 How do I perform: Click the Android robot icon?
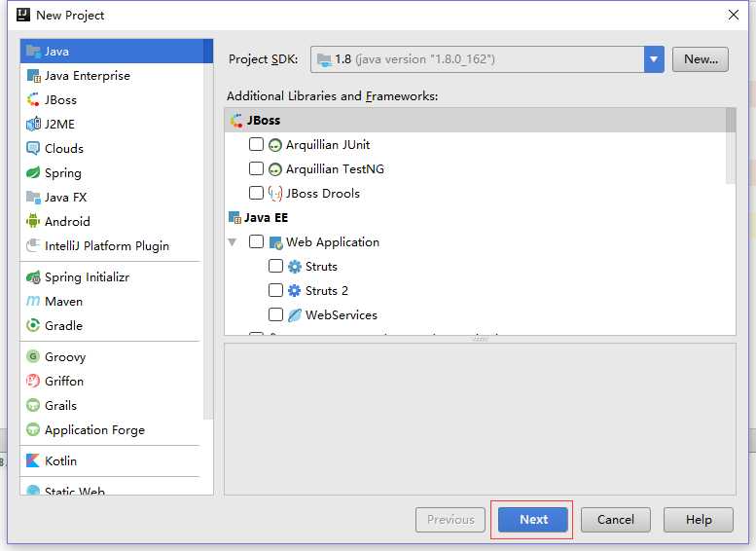[33, 221]
